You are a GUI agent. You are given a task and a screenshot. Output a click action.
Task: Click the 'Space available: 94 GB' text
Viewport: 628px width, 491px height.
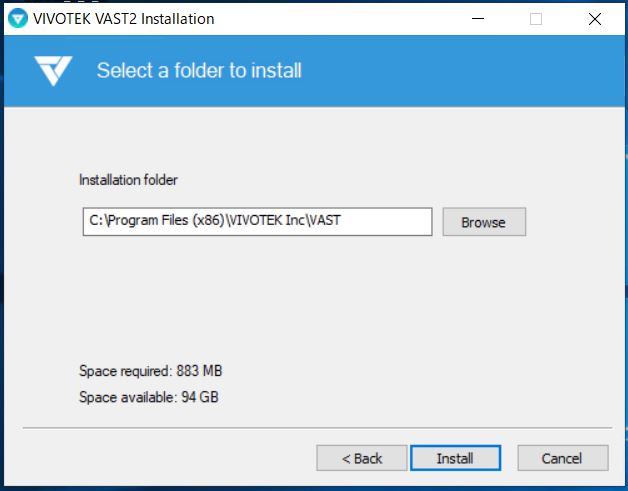149,397
